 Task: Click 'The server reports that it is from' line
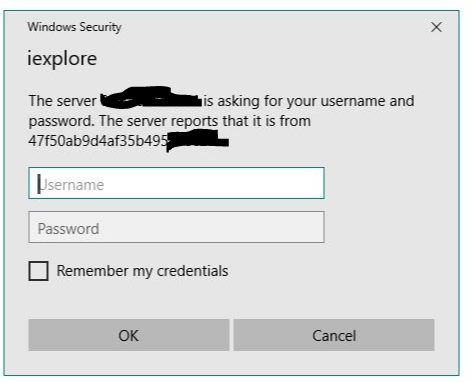205,121
